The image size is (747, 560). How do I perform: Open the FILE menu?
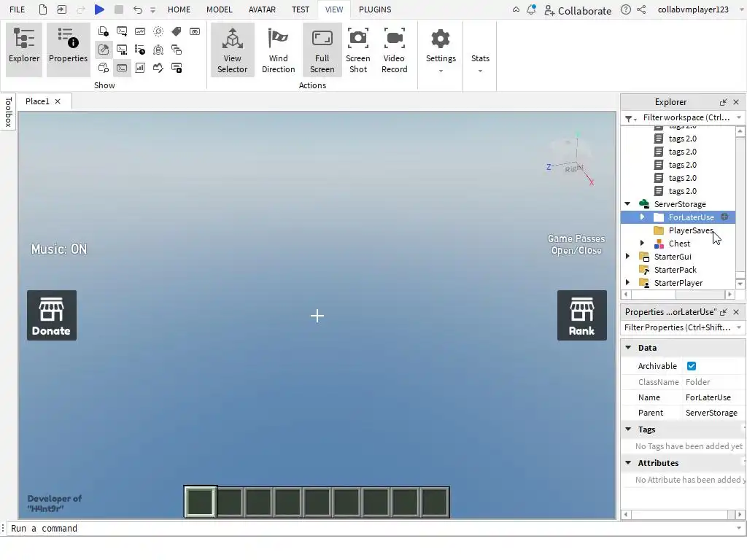(x=18, y=9)
